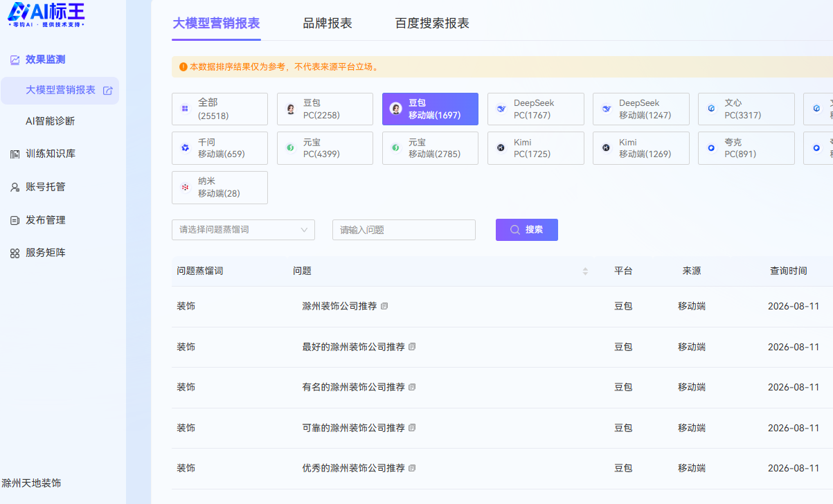
Task: Click the 元宝 移动端 logo icon
Action: coord(396,148)
